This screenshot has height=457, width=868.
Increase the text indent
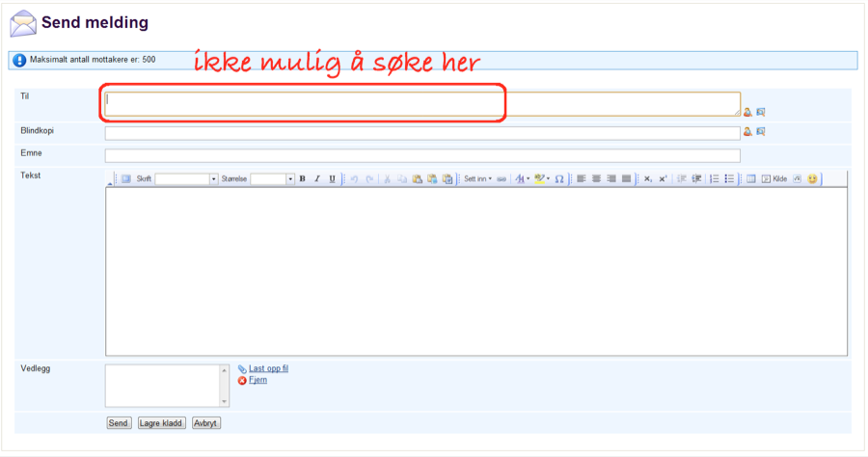pyautogui.click(x=696, y=178)
